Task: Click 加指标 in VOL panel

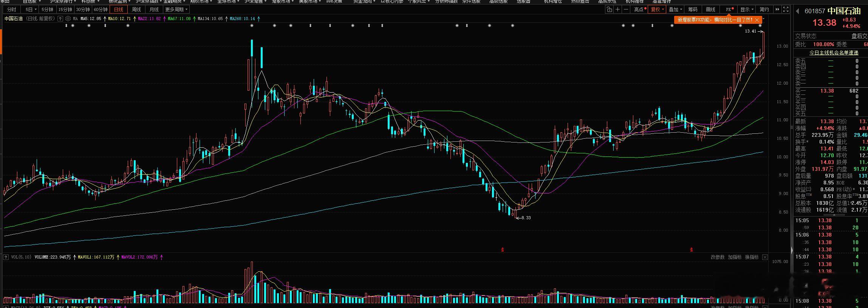Action: pos(735,257)
